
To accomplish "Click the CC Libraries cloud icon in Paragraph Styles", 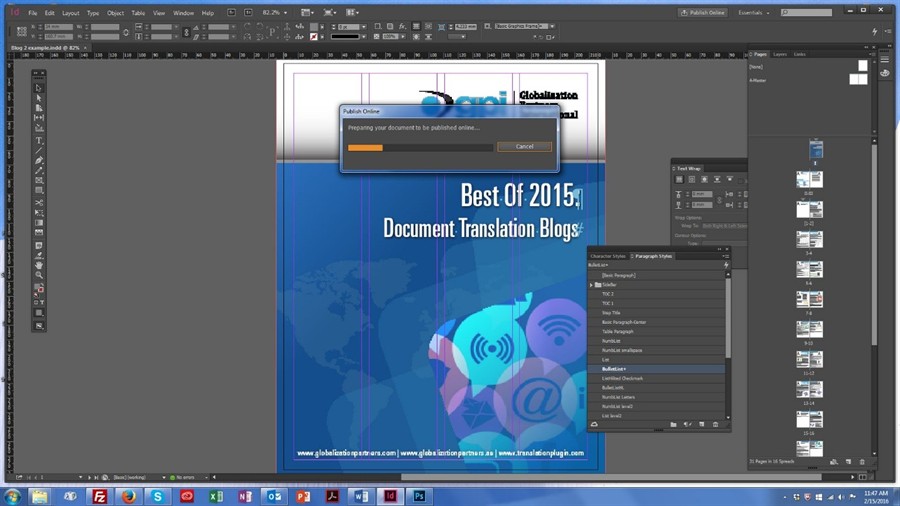I will point(594,425).
